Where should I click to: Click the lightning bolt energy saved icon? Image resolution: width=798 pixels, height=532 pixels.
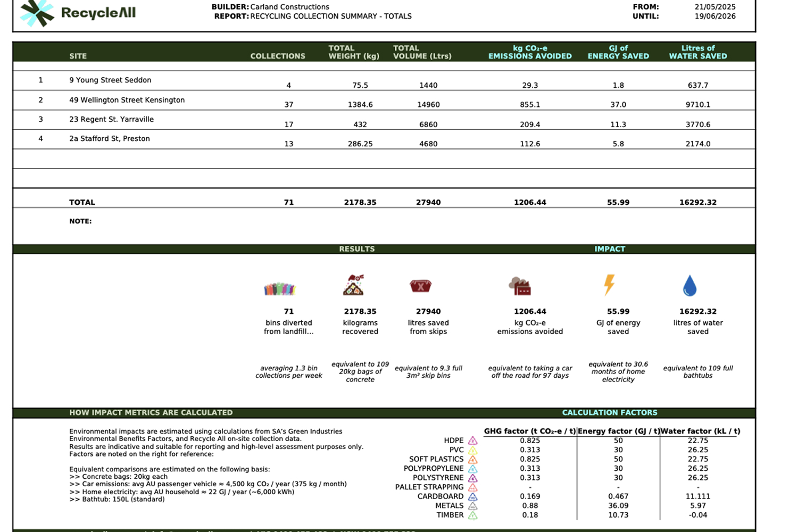pos(609,285)
